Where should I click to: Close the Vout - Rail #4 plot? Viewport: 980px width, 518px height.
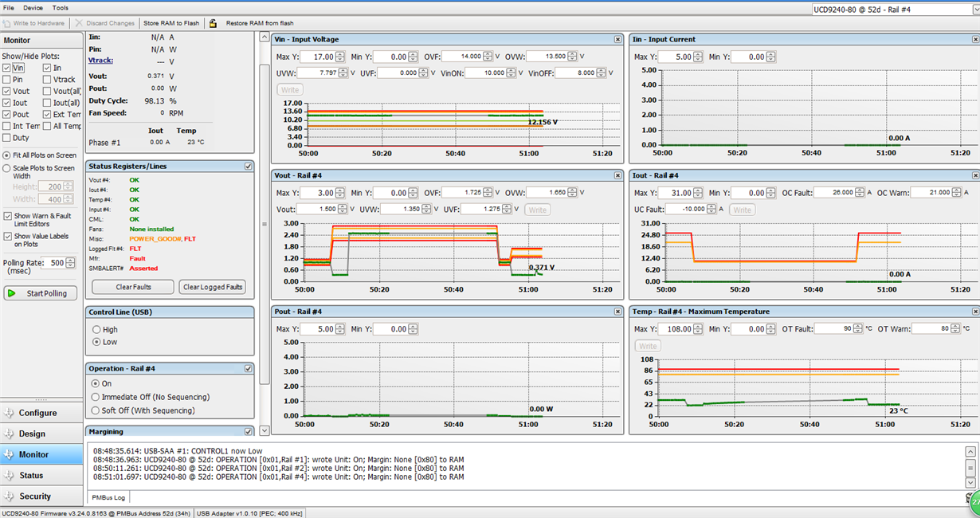(x=617, y=175)
